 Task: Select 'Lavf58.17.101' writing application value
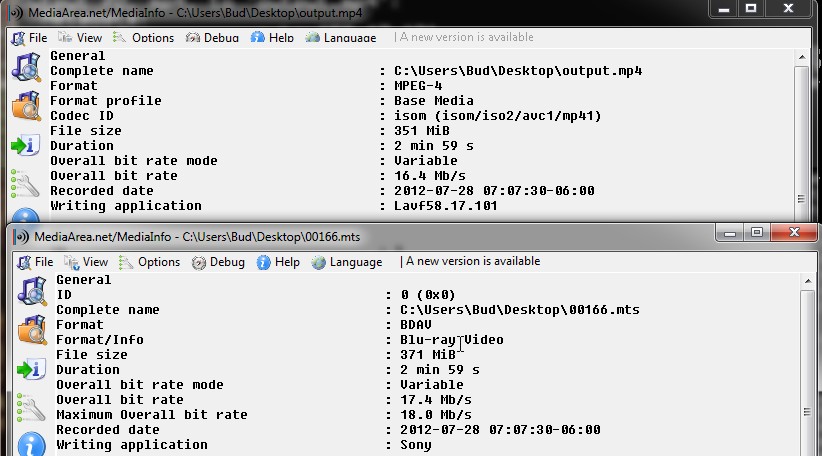coord(446,205)
